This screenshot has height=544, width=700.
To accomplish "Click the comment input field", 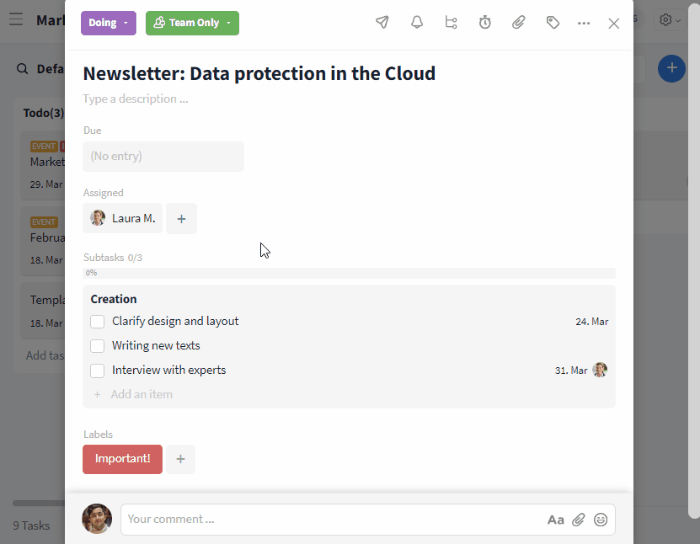I will click(x=330, y=519).
